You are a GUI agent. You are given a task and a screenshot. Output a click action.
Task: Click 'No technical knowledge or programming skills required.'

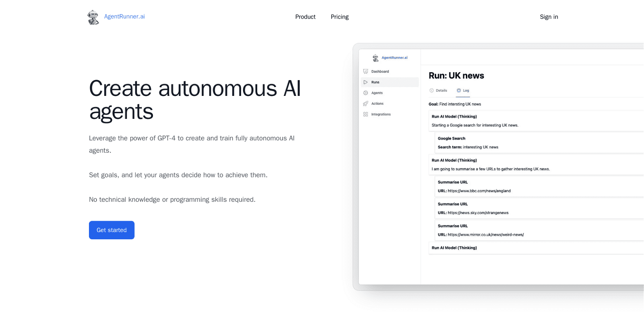172,200
